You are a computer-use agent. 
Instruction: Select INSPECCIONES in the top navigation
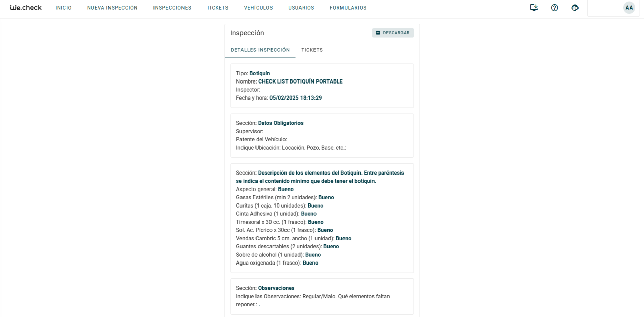point(172,8)
